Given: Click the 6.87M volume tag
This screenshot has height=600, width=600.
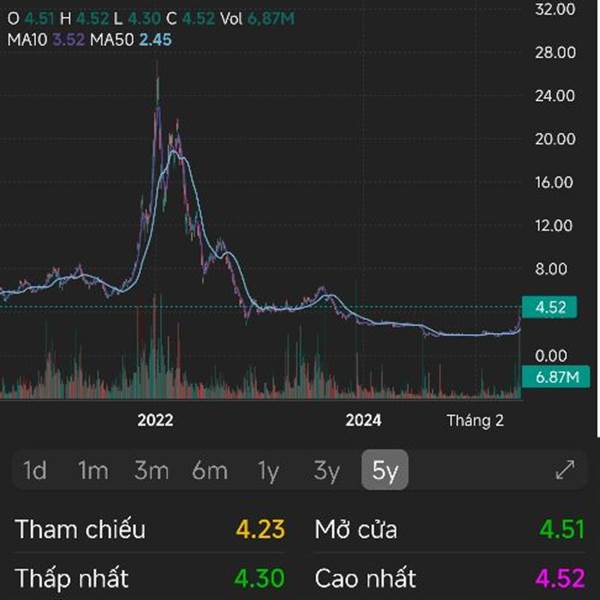Looking at the screenshot, I should [x=556, y=377].
